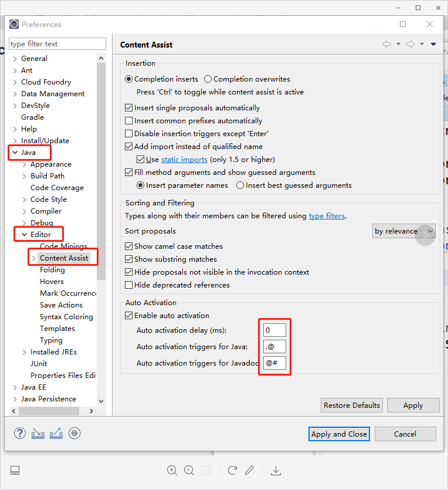Toggle Fill method arguments checkbox
The width and height of the screenshot is (448, 490).
pos(128,172)
